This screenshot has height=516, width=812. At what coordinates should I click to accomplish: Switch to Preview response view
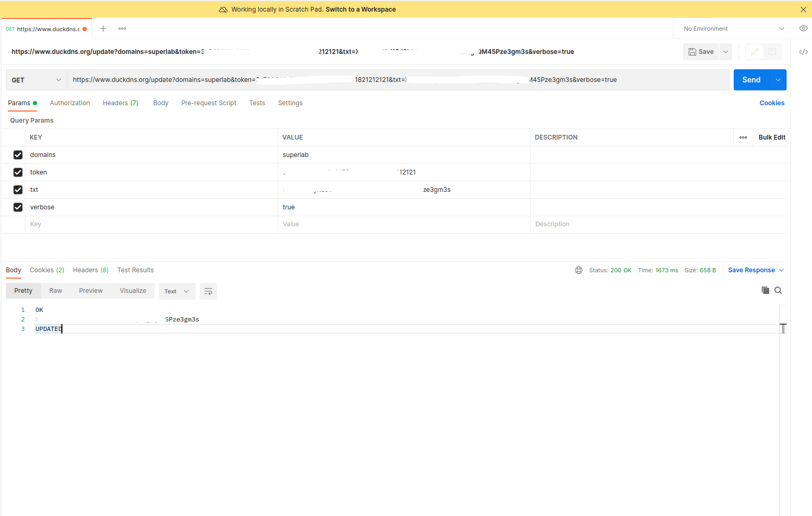(91, 291)
